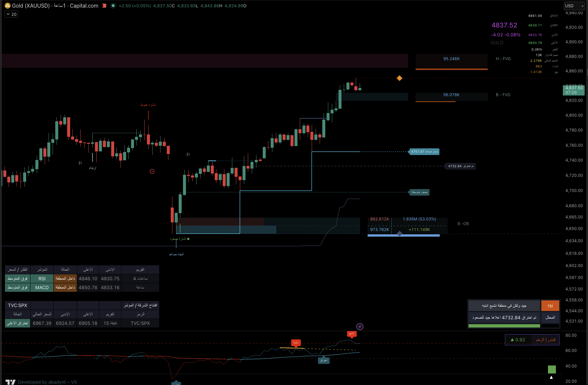The height and width of the screenshot is (385, 588).
Task: Click the purple lightning bolt icon
Action: click(360, 327)
